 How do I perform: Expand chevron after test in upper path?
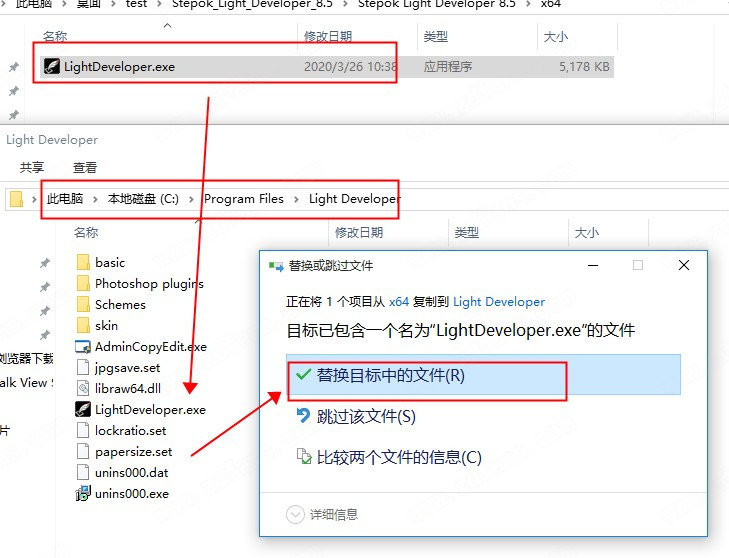(159, 4)
